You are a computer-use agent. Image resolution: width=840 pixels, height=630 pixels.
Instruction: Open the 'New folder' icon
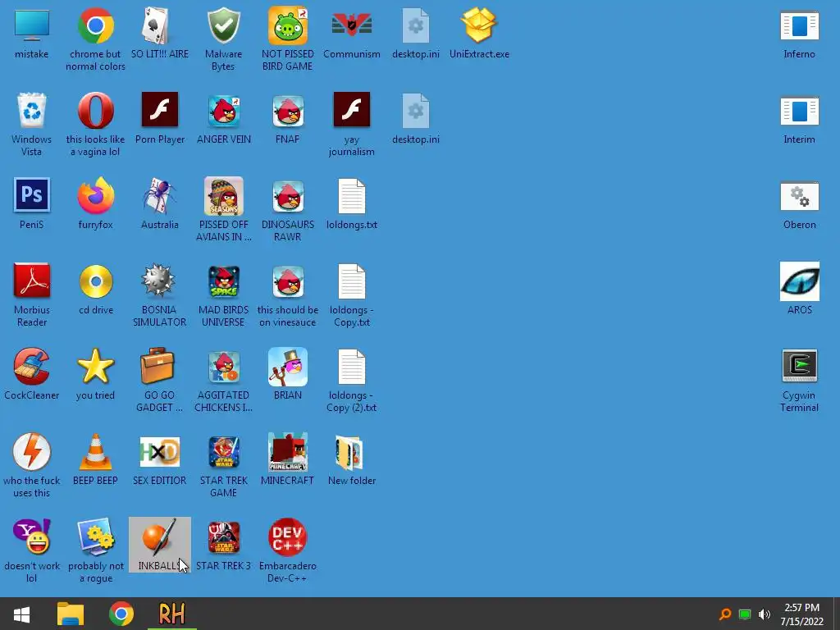point(349,453)
